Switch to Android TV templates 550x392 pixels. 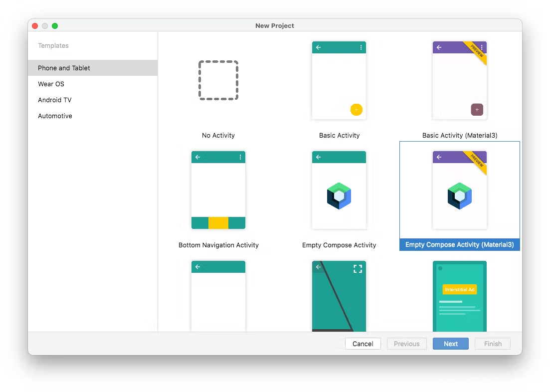pos(93,100)
